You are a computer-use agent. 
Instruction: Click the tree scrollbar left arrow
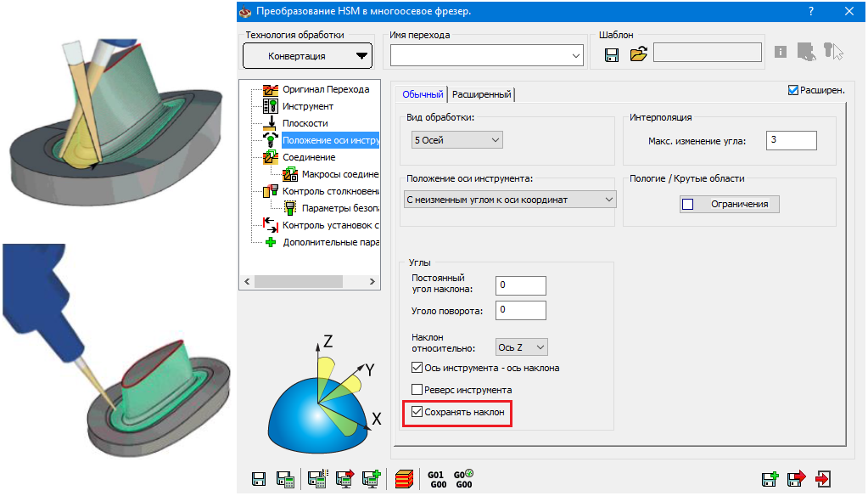point(248,281)
